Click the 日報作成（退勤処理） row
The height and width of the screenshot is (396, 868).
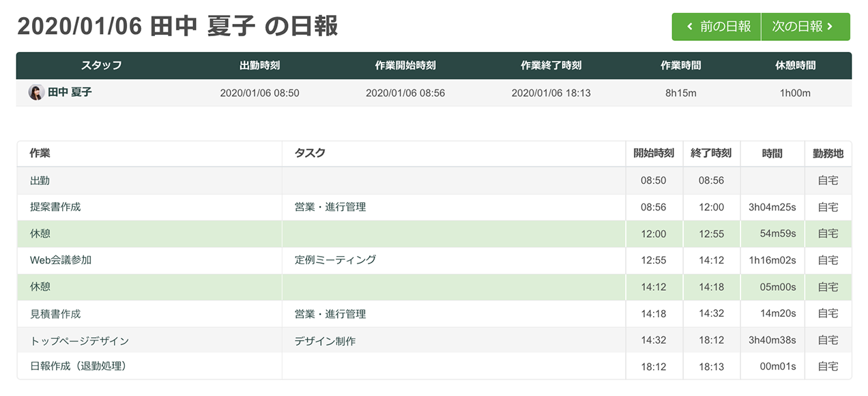pos(78,367)
